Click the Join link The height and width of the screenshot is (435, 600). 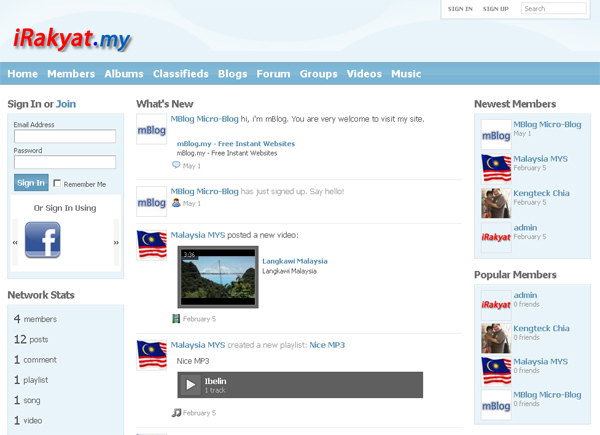(x=66, y=104)
